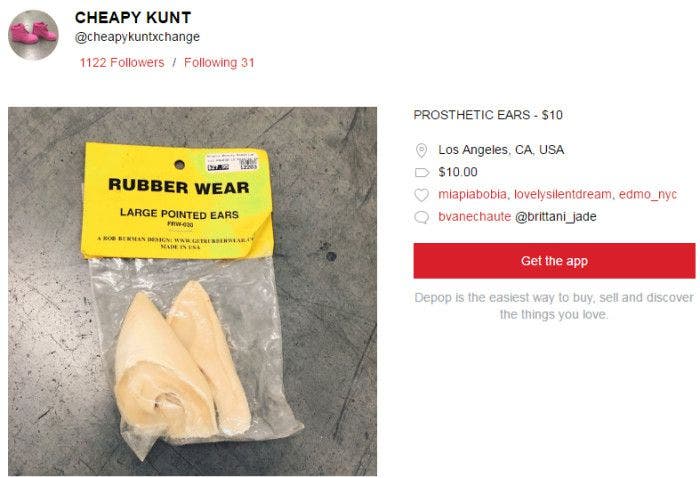This screenshot has width=700, height=478.
Task: Open commenter bvanechaute's profile
Action: click(475, 216)
